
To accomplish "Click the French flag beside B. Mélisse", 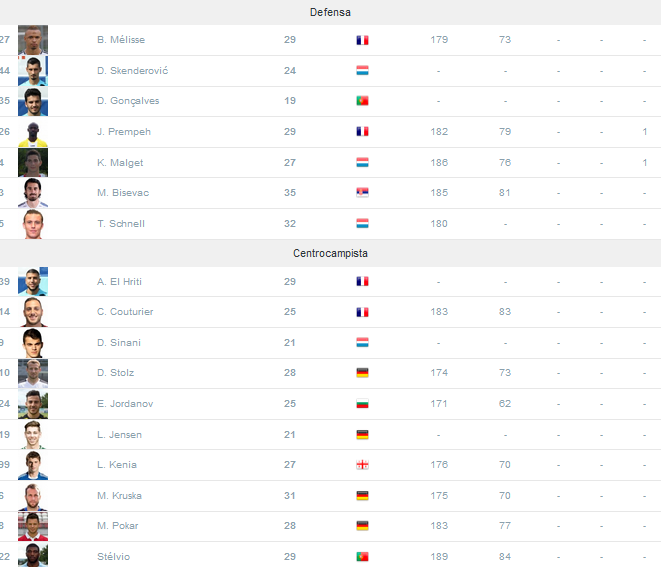I will point(362,40).
